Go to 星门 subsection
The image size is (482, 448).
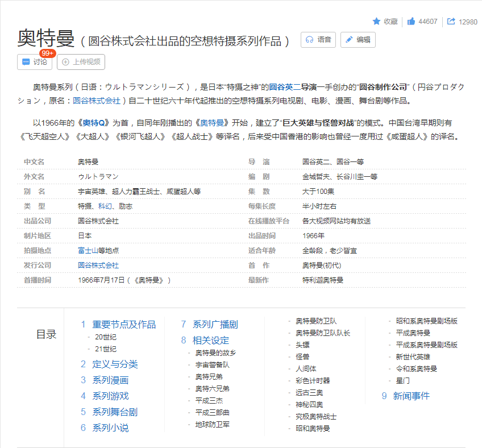pos(402,381)
